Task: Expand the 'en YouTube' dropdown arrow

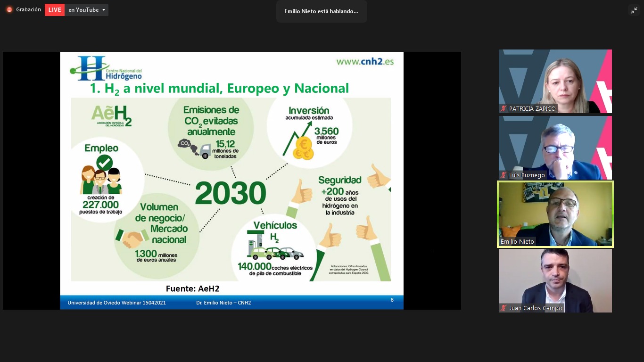Action: [103, 10]
